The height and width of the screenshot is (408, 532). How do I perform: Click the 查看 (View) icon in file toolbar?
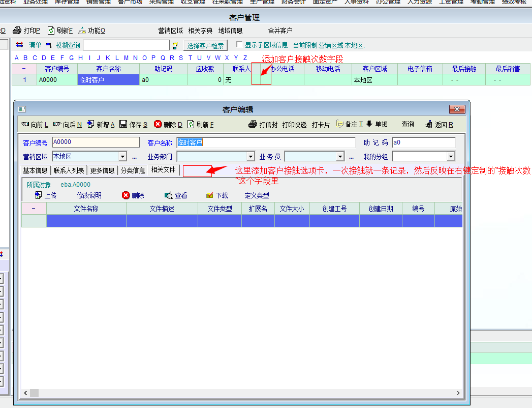tap(169, 195)
